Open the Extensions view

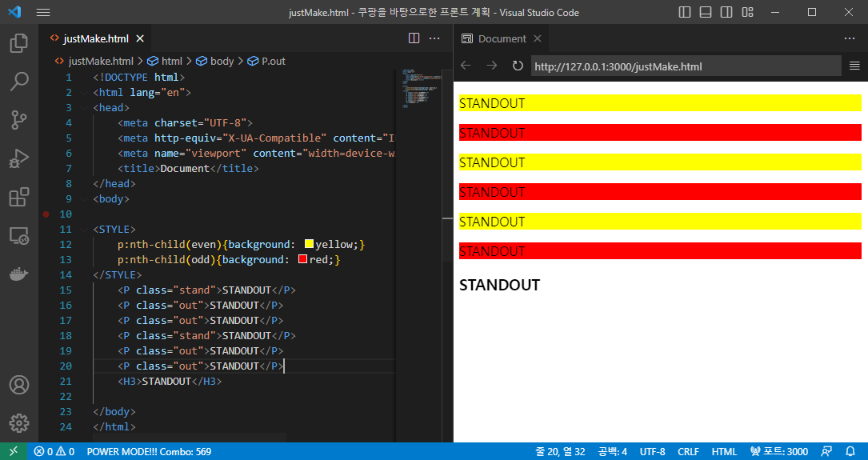[19, 197]
